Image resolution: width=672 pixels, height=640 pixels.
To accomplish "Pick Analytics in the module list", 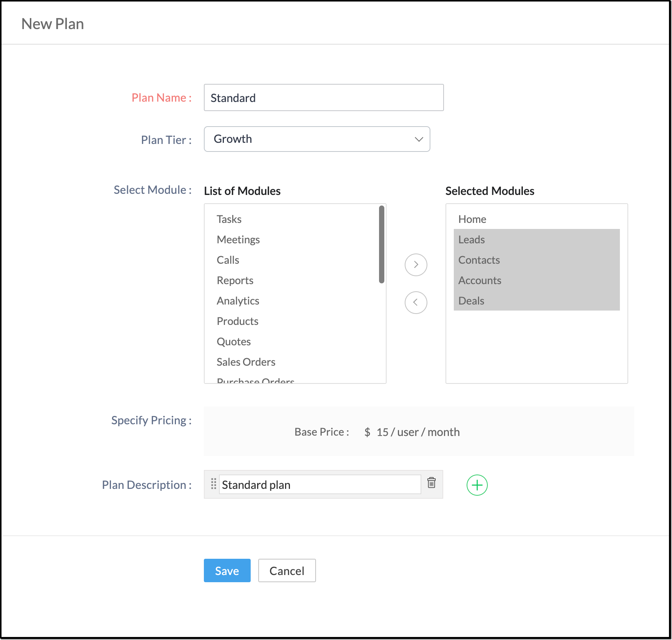I will click(x=238, y=301).
